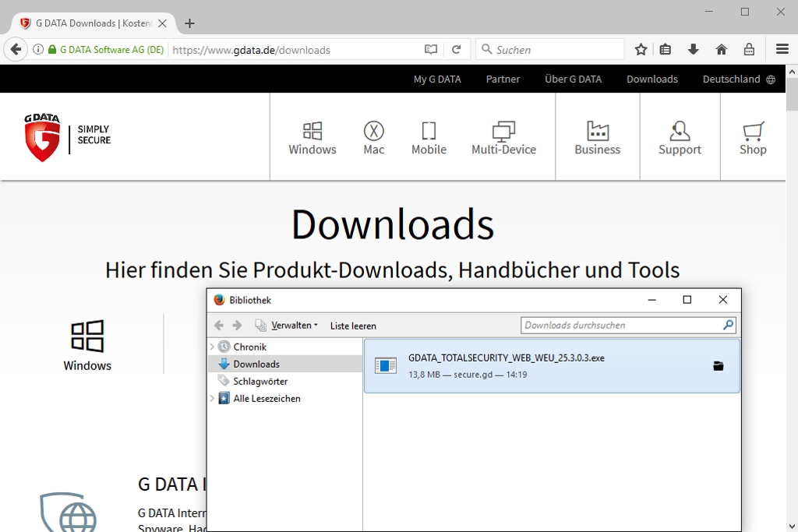Open Business section in navigation
798x532 pixels.
point(598,138)
